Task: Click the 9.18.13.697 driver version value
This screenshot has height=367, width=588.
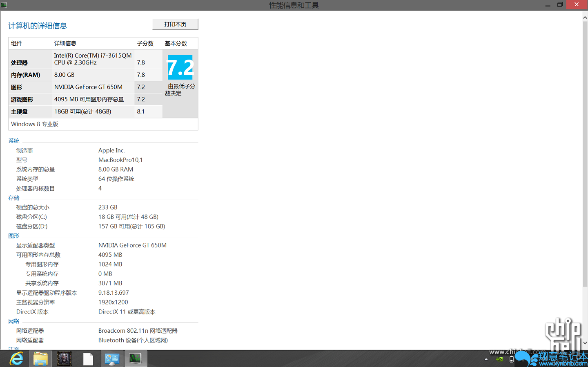Action: (114, 293)
